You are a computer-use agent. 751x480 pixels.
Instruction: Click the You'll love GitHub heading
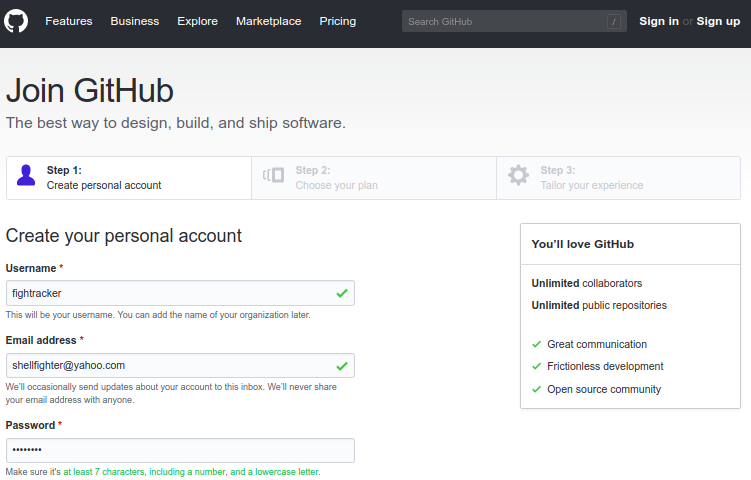[x=582, y=244]
